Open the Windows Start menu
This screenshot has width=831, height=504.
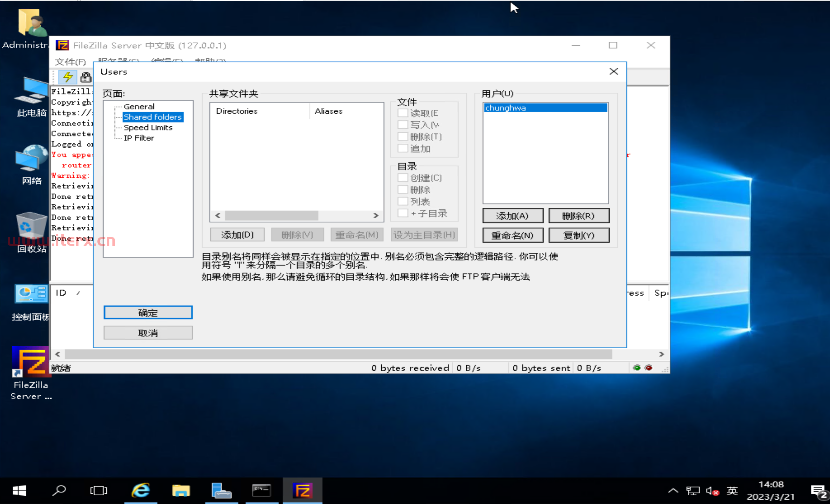[x=19, y=491]
